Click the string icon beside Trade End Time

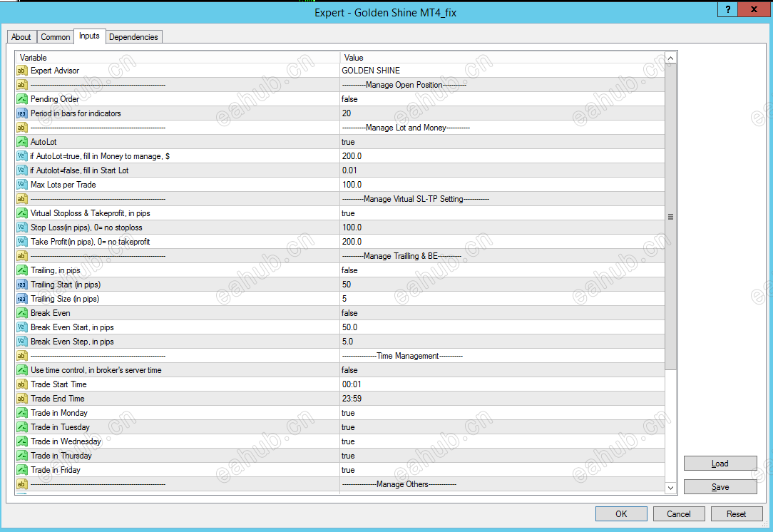point(21,399)
